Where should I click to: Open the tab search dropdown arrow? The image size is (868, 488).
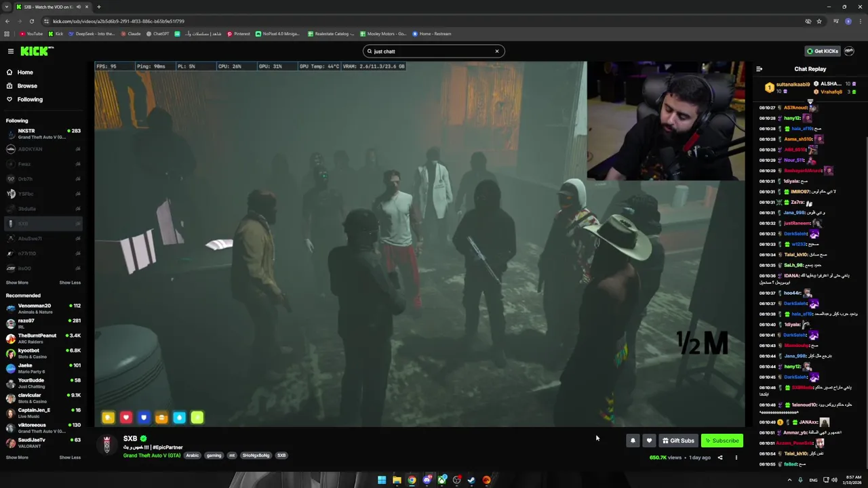7,7
